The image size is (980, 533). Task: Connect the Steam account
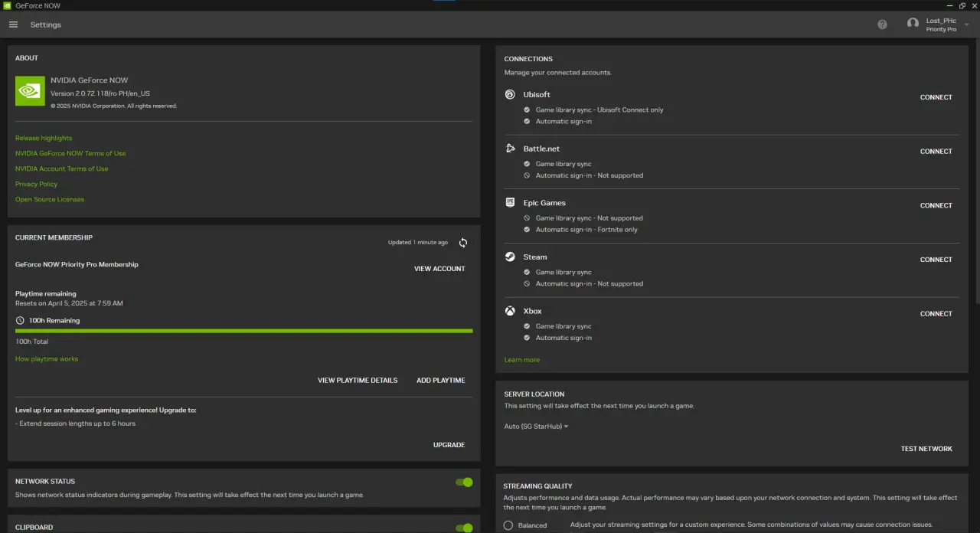(x=936, y=260)
